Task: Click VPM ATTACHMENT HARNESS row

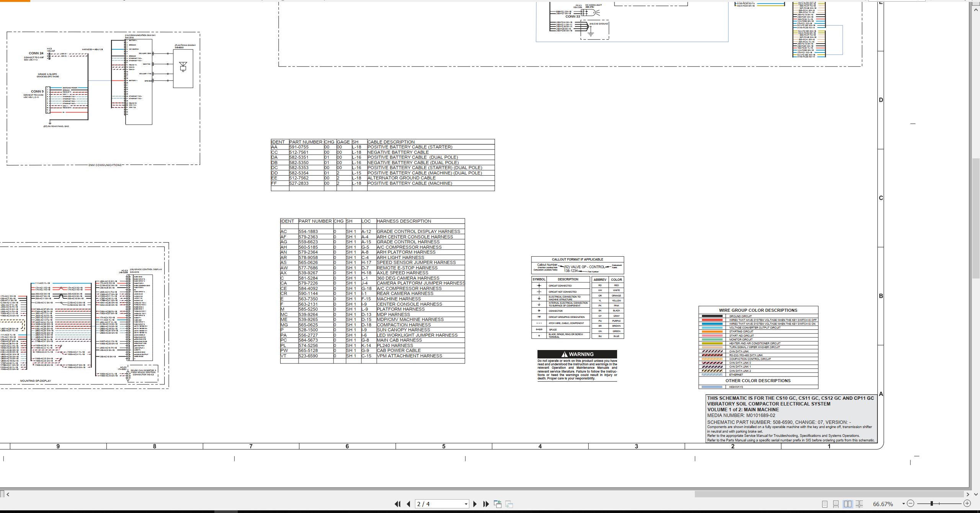Action: click(409, 356)
